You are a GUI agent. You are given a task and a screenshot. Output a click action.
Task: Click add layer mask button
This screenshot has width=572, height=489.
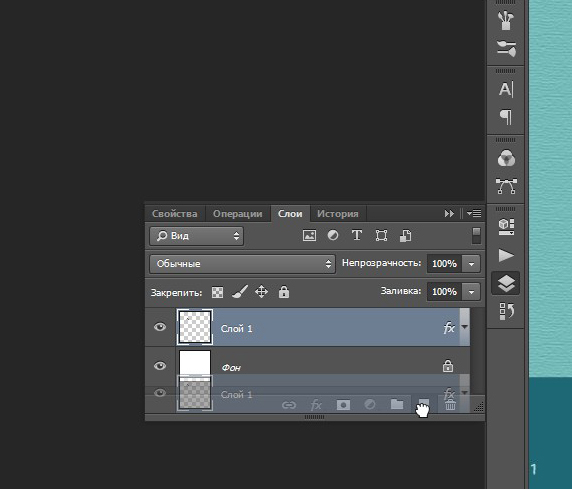(x=343, y=405)
